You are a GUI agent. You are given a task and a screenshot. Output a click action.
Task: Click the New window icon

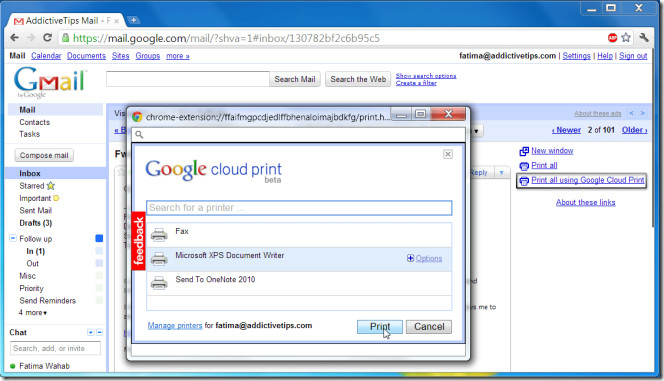(x=524, y=151)
